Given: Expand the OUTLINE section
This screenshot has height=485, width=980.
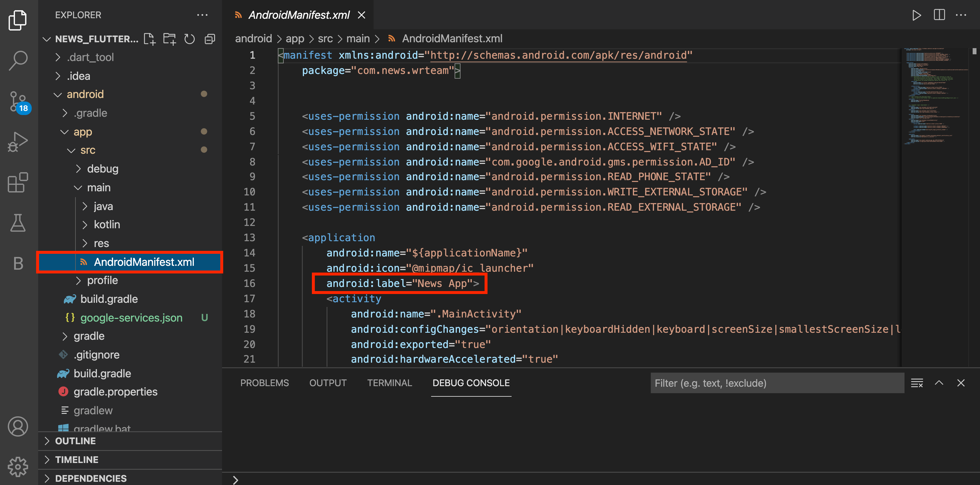Looking at the screenshot, I should 75,441.
